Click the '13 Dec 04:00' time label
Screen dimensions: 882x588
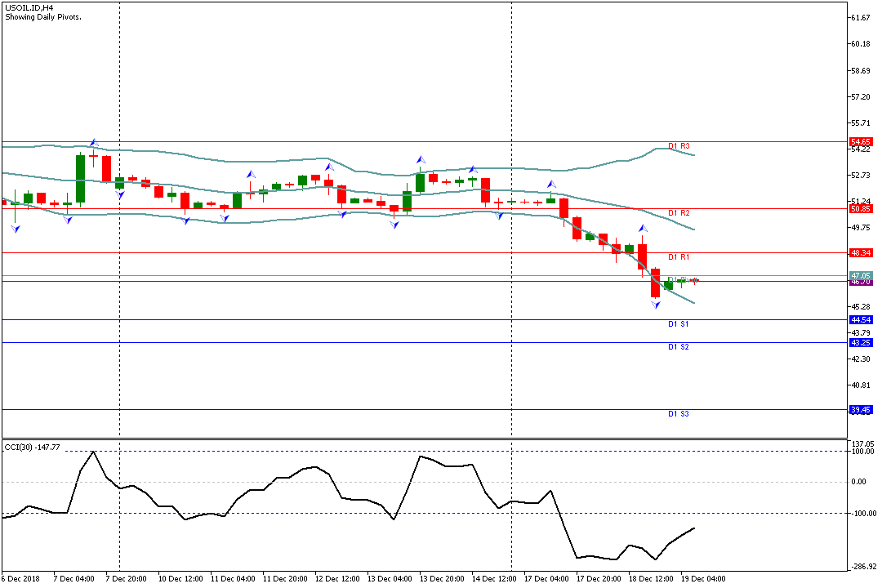(390, 578)
